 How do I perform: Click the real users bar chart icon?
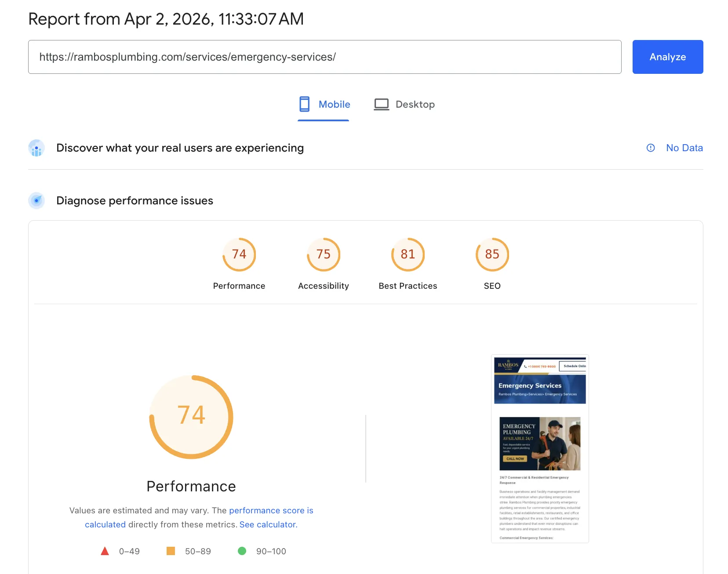pyautogui.click(x=36, y=148)
